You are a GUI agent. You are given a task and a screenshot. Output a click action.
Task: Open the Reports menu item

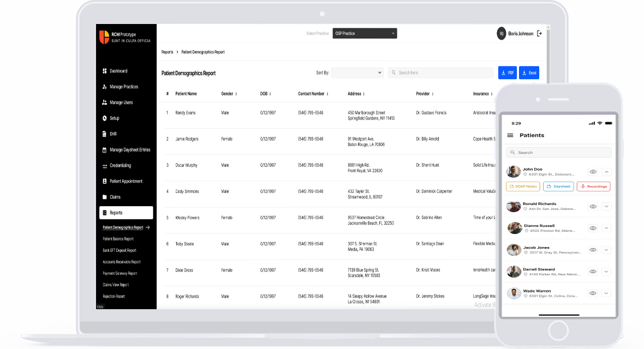point(126,213)
